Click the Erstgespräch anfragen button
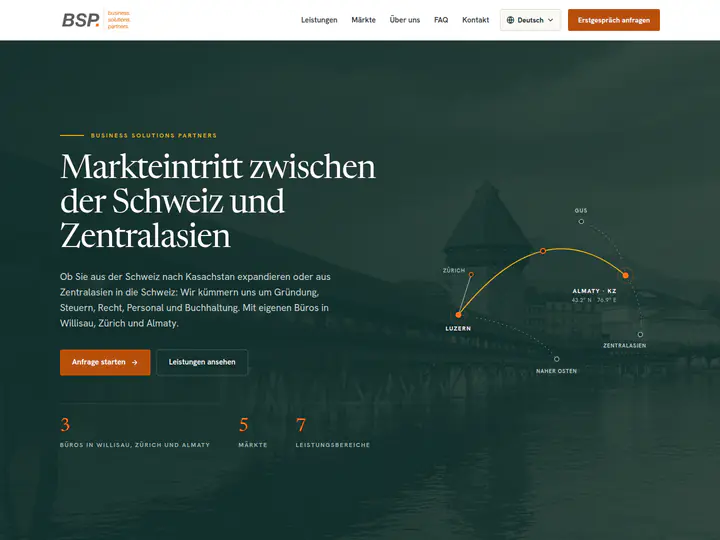Image resolution: width=720 pixels, height=540 pixels. click(613, 20)
